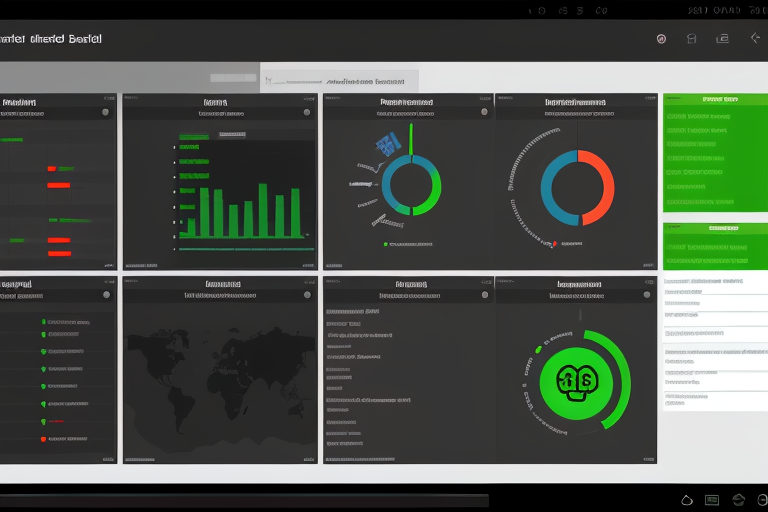Open the first entry in the white sidebar list
This screenshot has width=768, height=512.
tap(705, 283)
